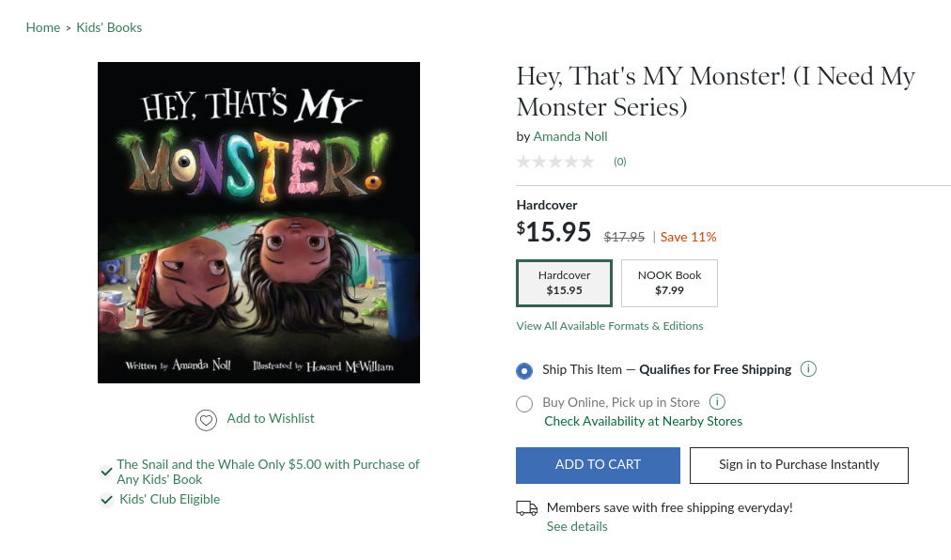Click Sign in to Purchase Instantly

tap(799, 465)
